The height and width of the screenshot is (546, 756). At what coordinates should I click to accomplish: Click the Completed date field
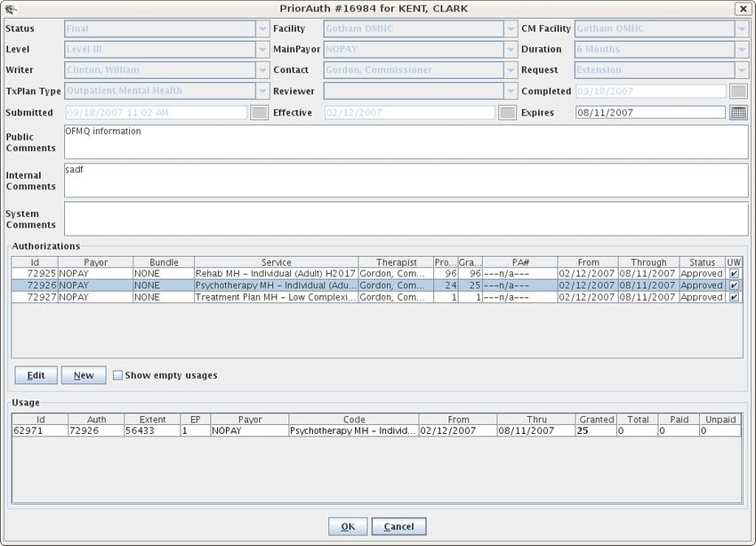[x=650, y=91]
